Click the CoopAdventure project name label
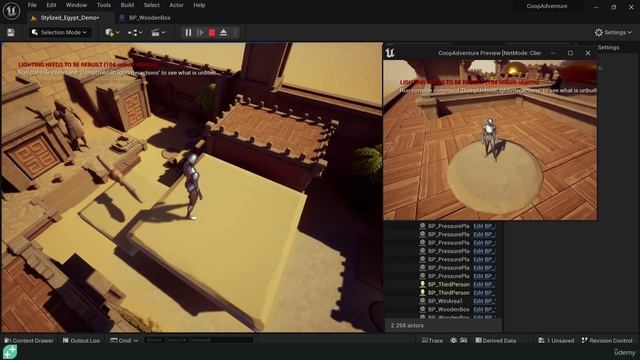This screenshot has height=360, width=640. 547,6
